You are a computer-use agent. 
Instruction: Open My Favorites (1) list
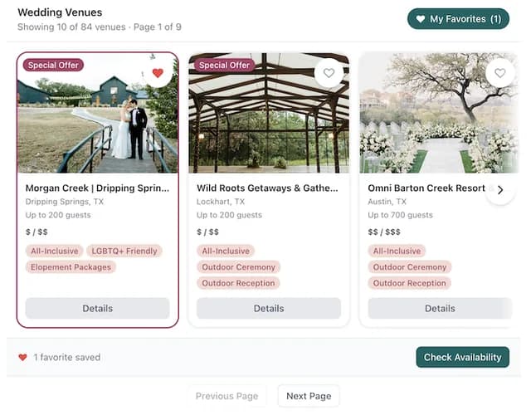click(458, 19)
